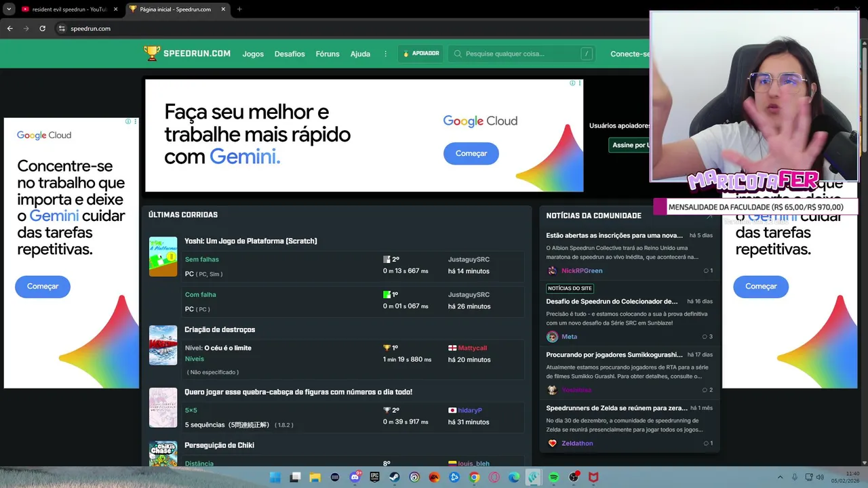Open the Criação de destroços game link
The width and height of the screenshot is (868, 488).
[220, 330]
